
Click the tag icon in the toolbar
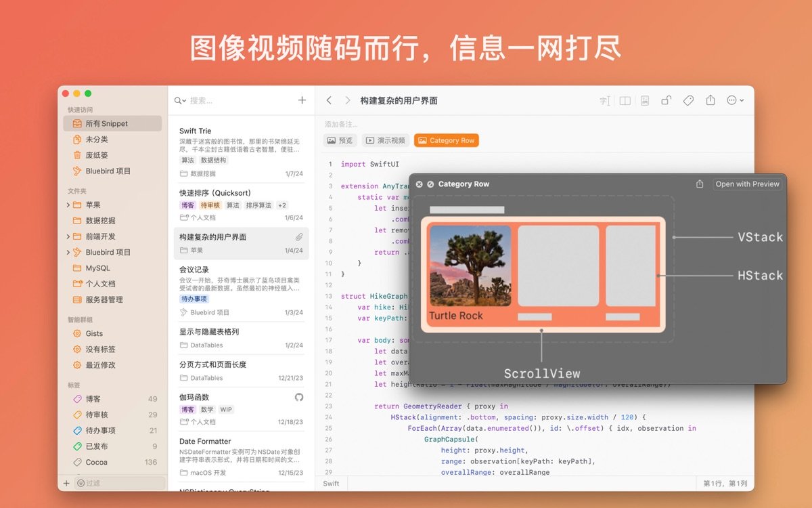point(688,100)
